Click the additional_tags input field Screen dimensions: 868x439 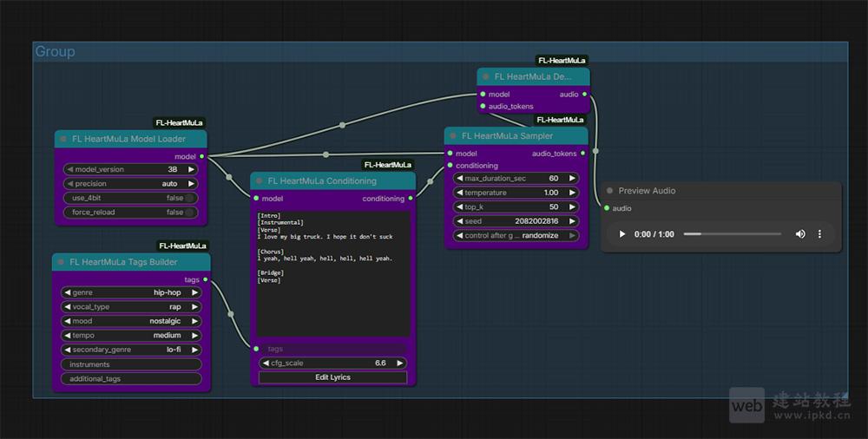[130, 379]
